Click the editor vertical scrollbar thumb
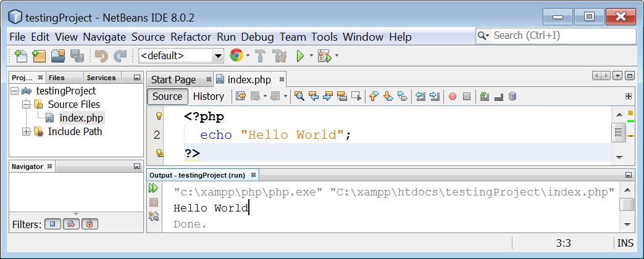 [619, 132]
